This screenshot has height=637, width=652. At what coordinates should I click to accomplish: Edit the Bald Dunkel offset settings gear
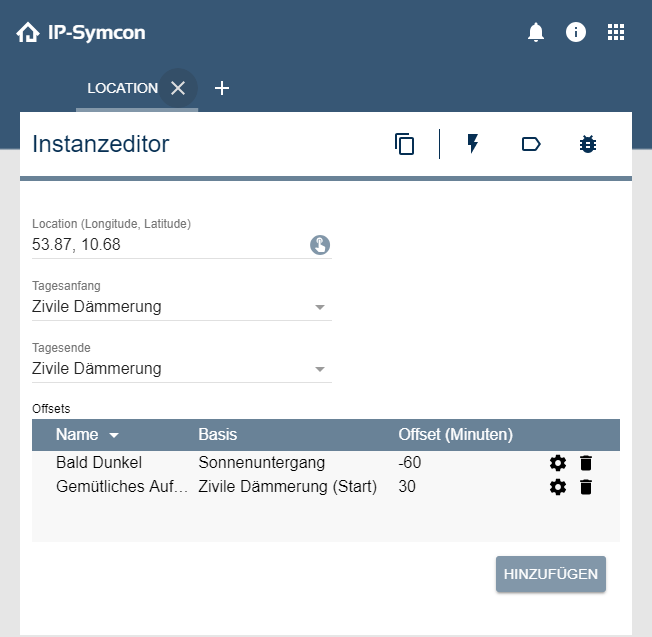[x=558, y=463]
